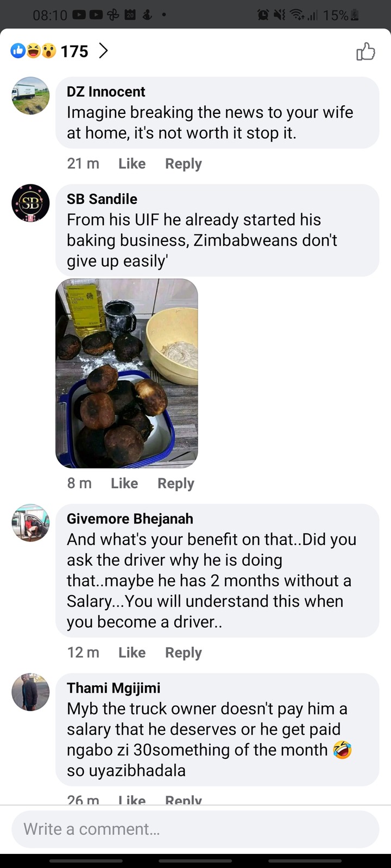This screenshot has height=868, width=391.
Task: Tap the Write a comment field
Action: pyautogui.click(x=195, y=829)
